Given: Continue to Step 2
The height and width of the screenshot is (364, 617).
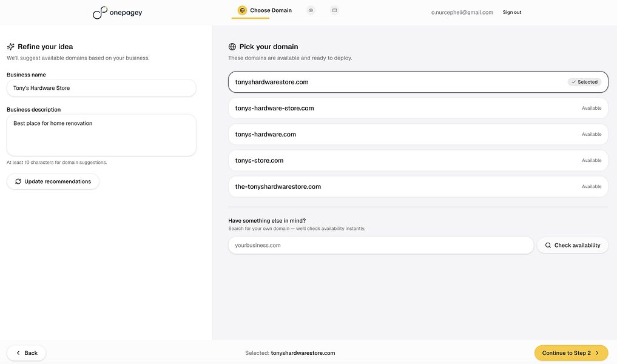Looking at the screenshot, I should [x=571, y=353].
